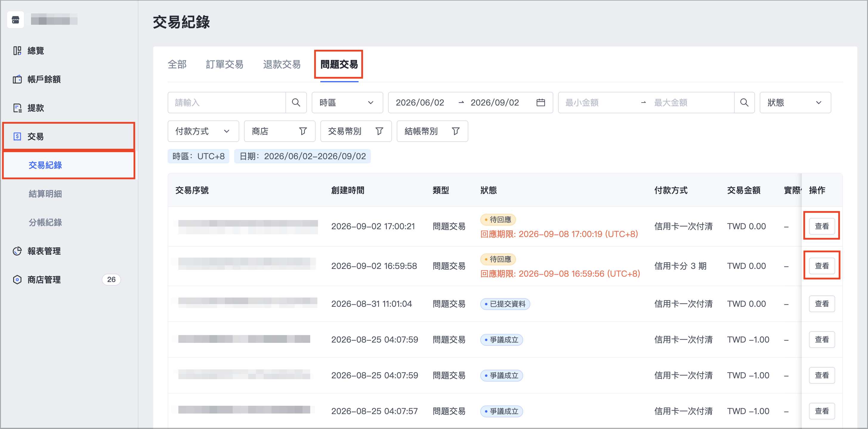
Task: Click the end date 2026/09/02 field
Action: click(495, 102)
